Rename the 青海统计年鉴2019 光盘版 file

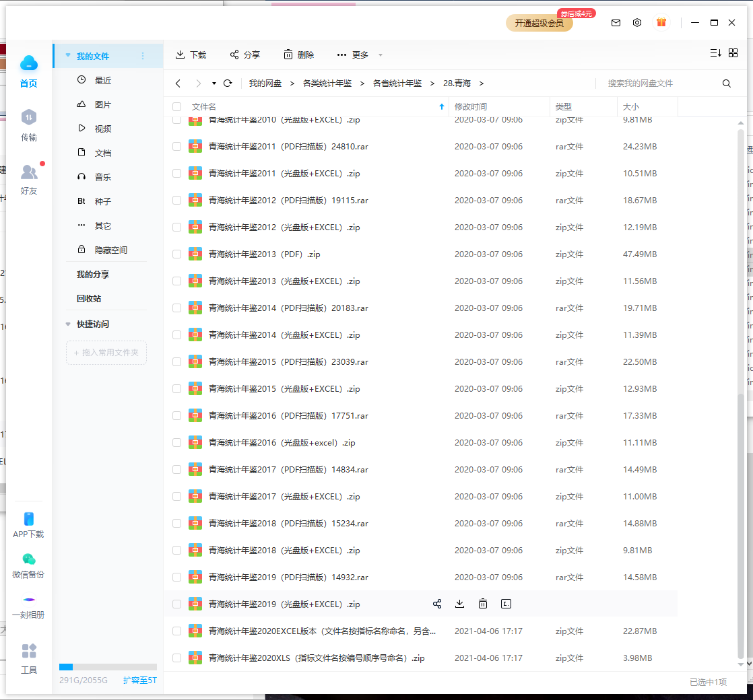point(506,604)
